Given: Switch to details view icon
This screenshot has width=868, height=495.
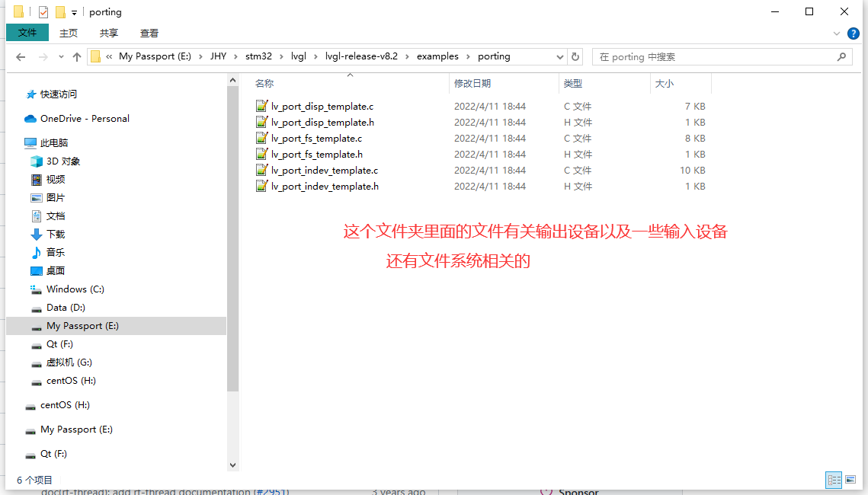Looking at the screenshot, I should click(834, 480).
